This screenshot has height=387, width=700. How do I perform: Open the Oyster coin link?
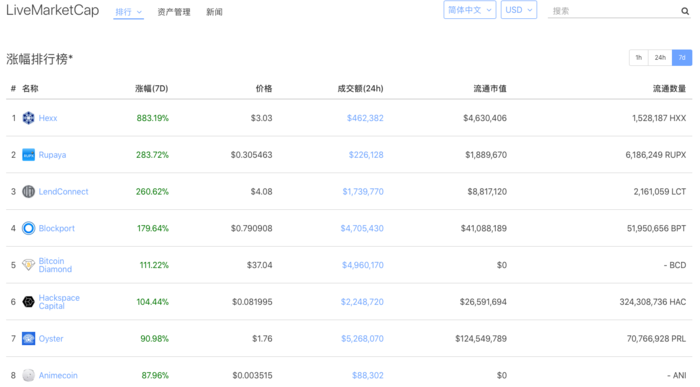(x=51, y=338)
